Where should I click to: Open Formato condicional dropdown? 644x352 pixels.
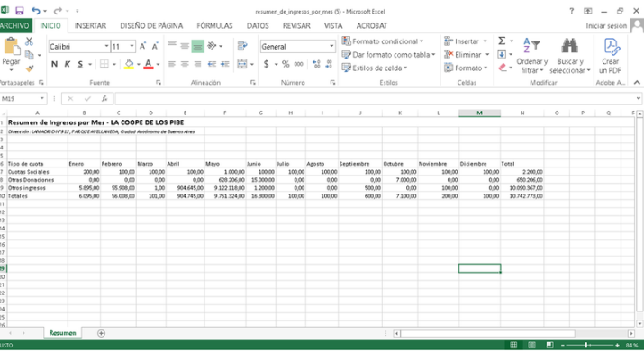[x=383, y=41]
